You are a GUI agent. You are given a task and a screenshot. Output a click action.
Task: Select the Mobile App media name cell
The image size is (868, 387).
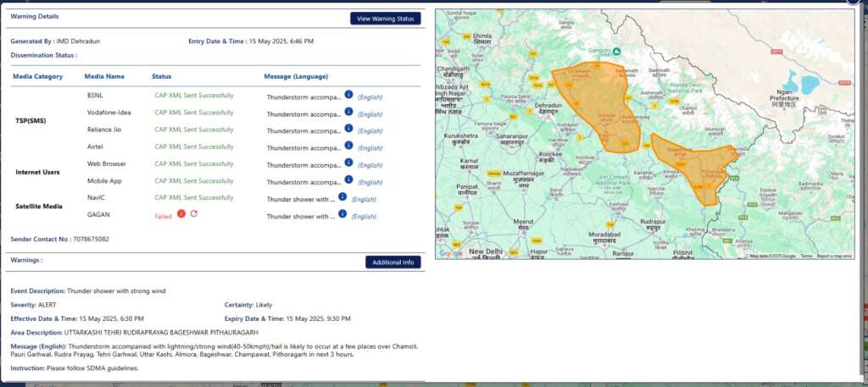[104, 180]
